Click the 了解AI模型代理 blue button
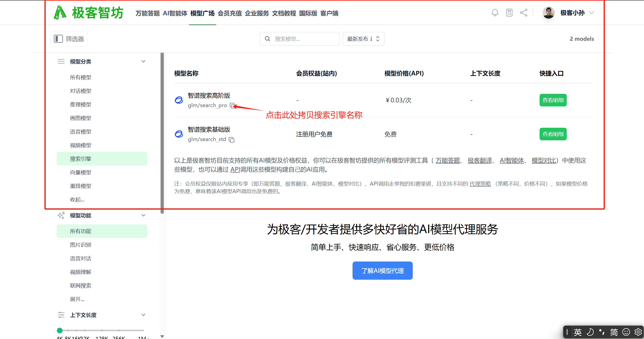 point(383,271)
